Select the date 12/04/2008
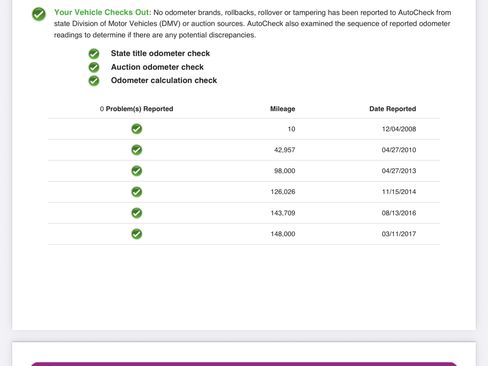The height and width of the screenshot is (366, 488). tap(399, 129)
